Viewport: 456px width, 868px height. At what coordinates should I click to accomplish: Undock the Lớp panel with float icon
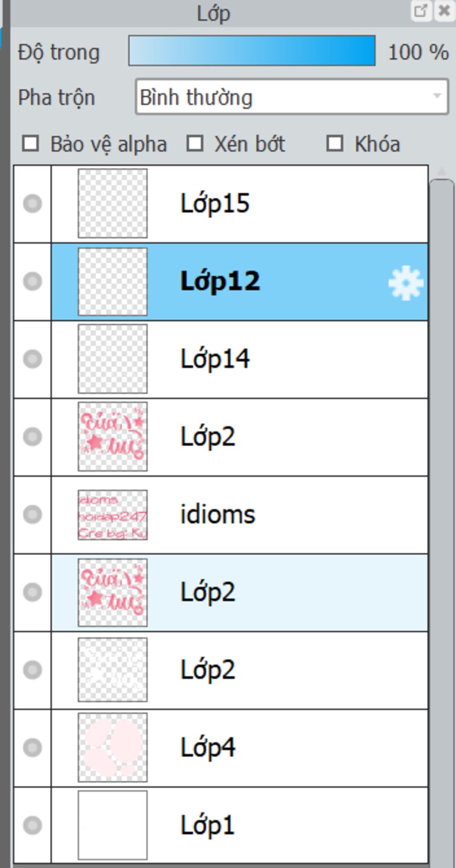point(421,11)
